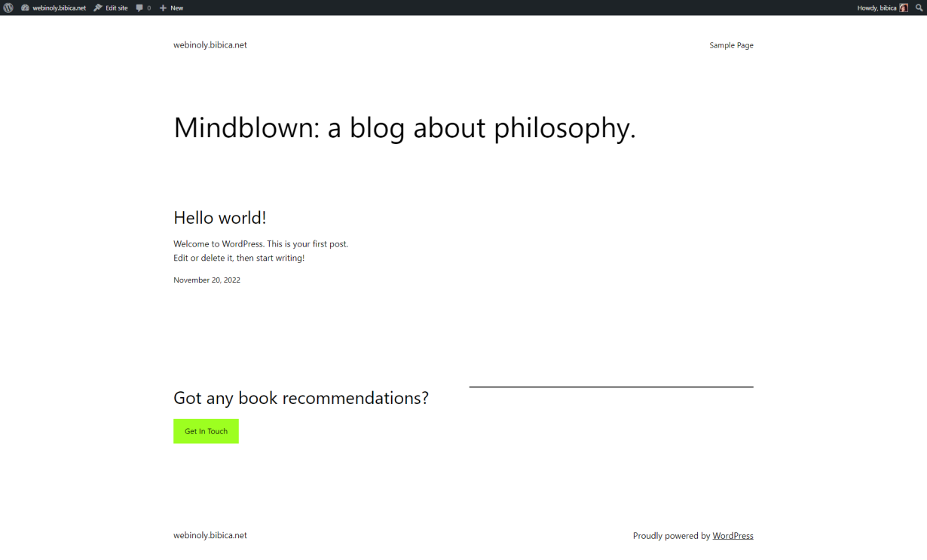Open the Hello world! post title
The image size is (927, 560).
[220, 218]
